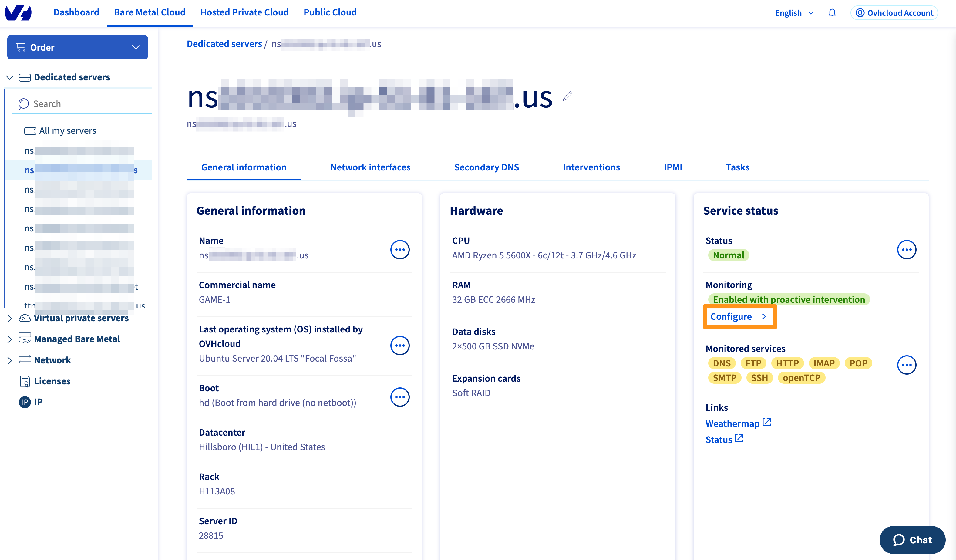Open the notification bell

[832, 12]
